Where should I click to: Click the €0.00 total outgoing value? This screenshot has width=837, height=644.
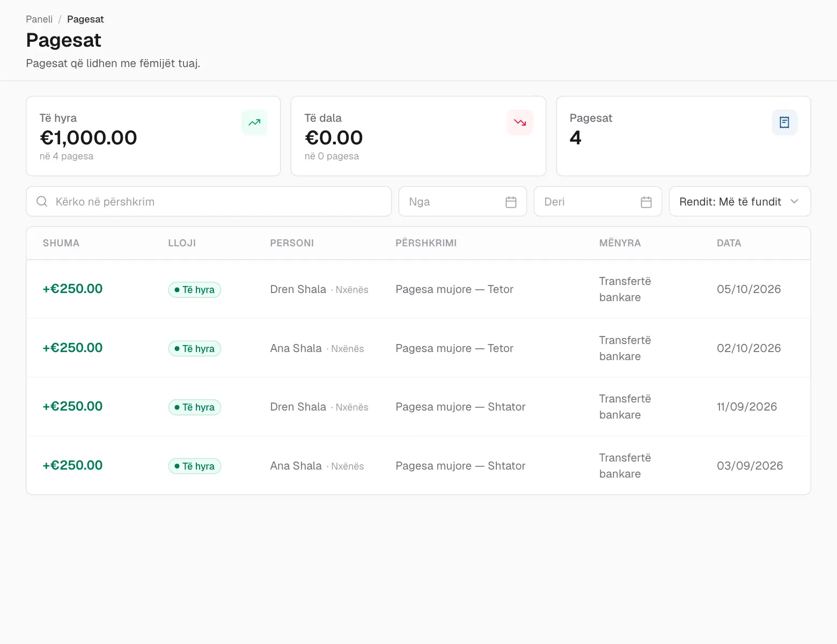[x=334, y=138]
